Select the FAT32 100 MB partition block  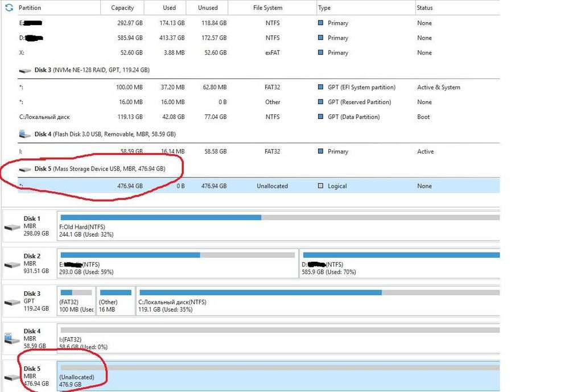click(76, 301)
